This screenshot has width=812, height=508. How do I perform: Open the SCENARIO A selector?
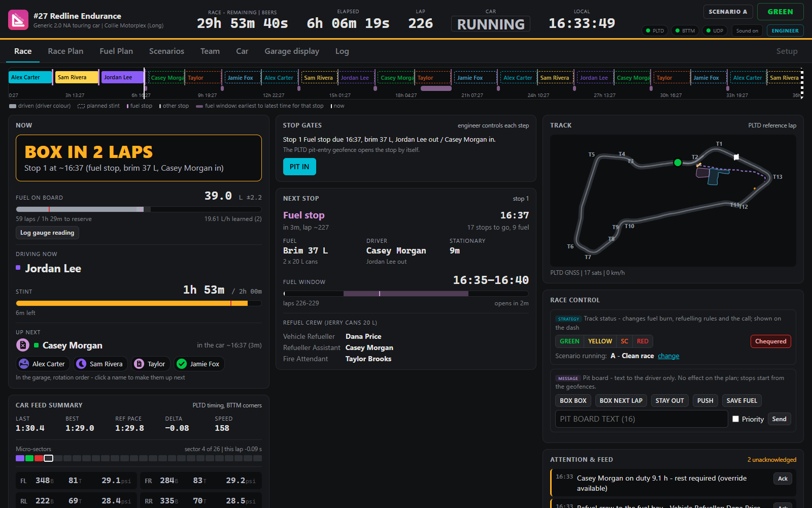728,12
